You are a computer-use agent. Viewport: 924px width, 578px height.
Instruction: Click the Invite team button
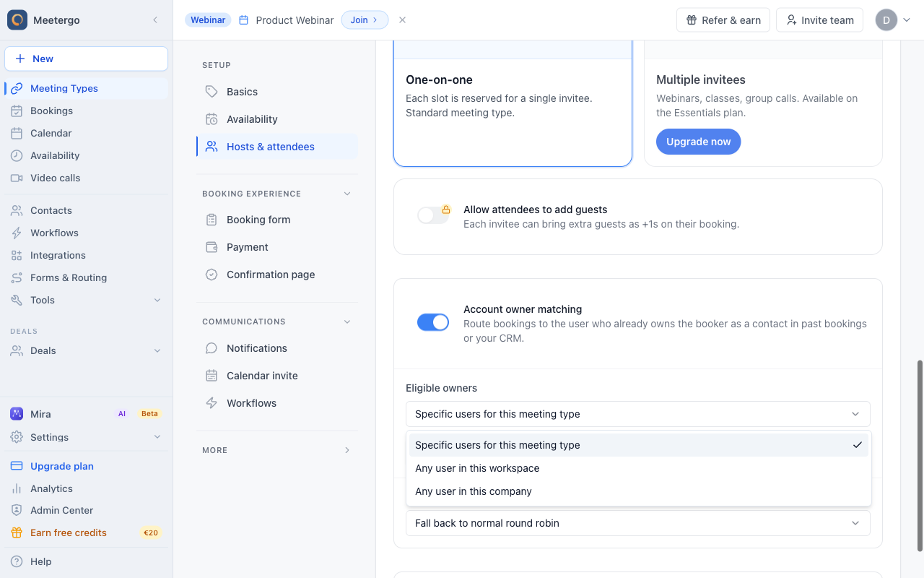[x=820, y=20]
